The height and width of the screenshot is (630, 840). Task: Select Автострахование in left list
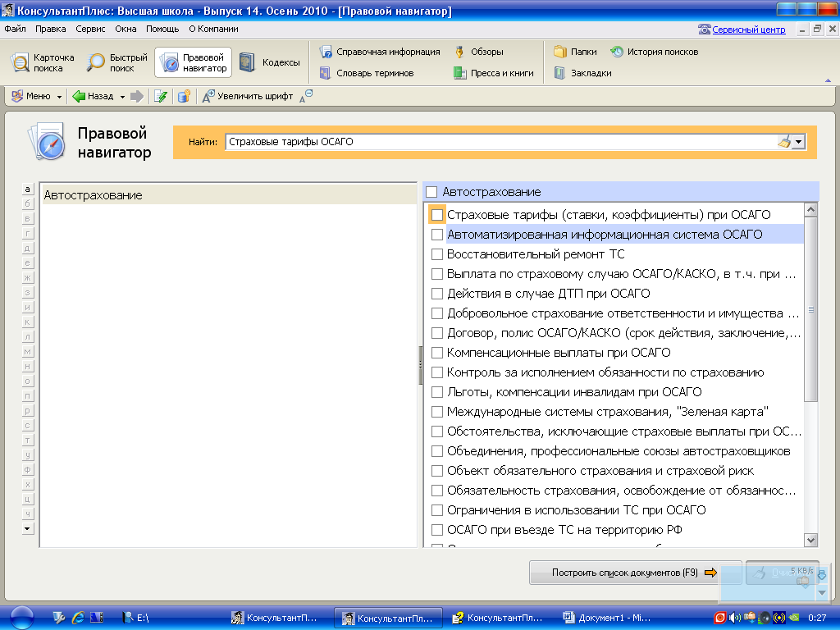point(228,195)
